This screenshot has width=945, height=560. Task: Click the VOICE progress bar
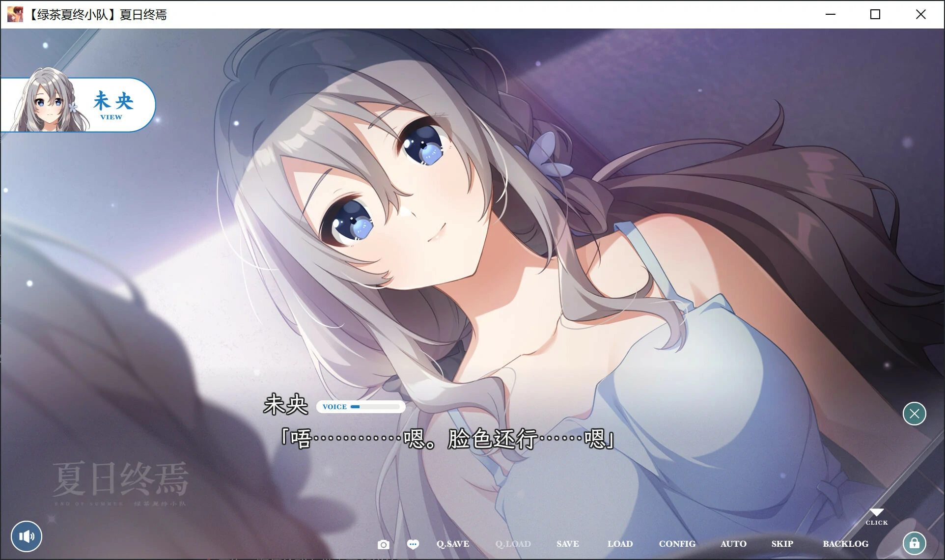(375, 407)
